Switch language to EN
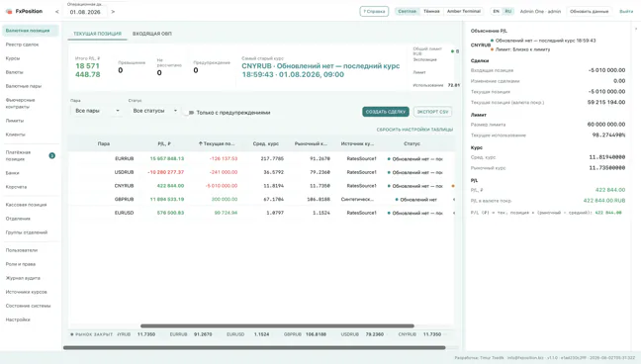641x364 pixels. point(496,12)
